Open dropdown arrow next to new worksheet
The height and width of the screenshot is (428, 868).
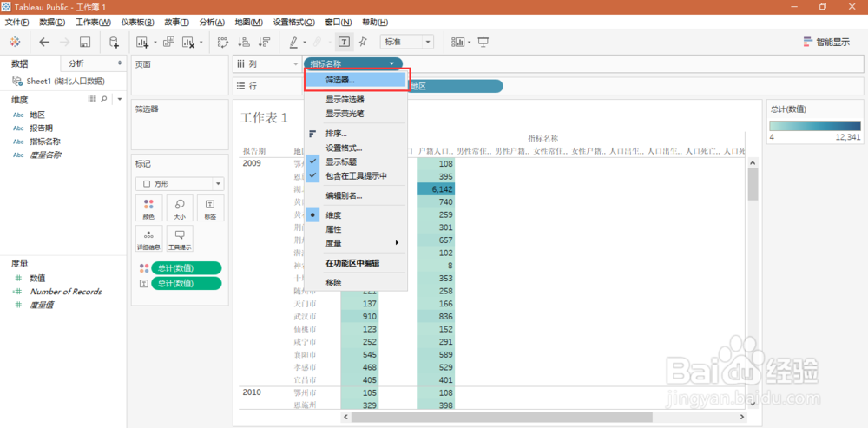(x=155, y=42)
